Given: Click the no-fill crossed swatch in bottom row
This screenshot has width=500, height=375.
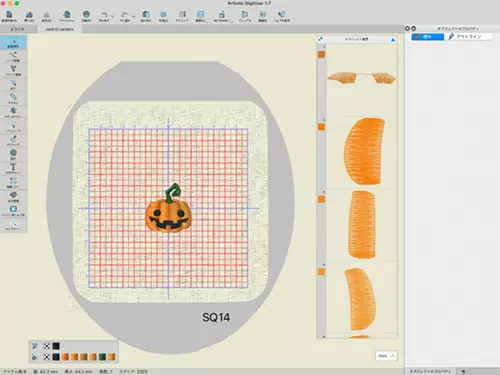Looking at the screenshot, I should pyautogui.click(x=47, y=357).
